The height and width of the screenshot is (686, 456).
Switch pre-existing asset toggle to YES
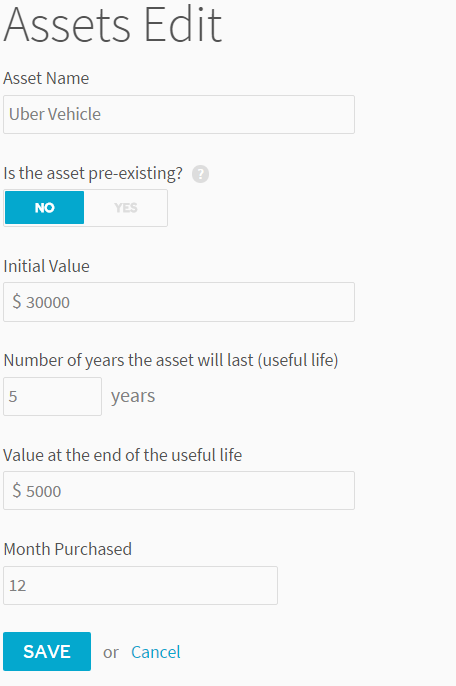(126, 207)
